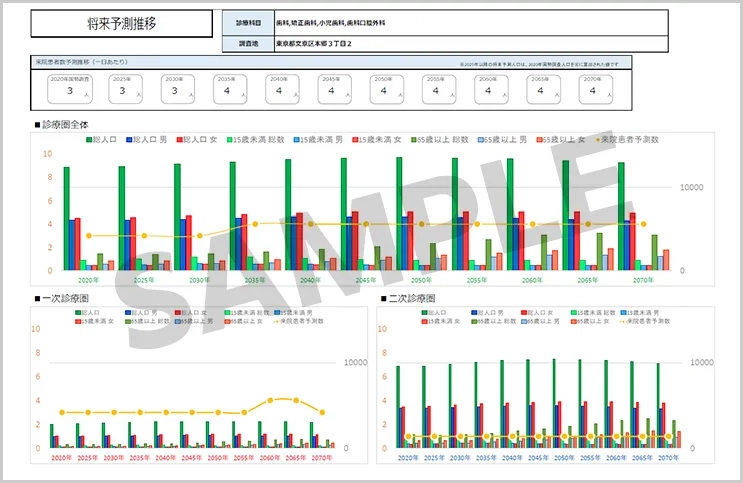Click 65歳以上 総数 legend entry in 診療圏全体 chart
This screenshot has height=483, width=743.
pos(439,140)
